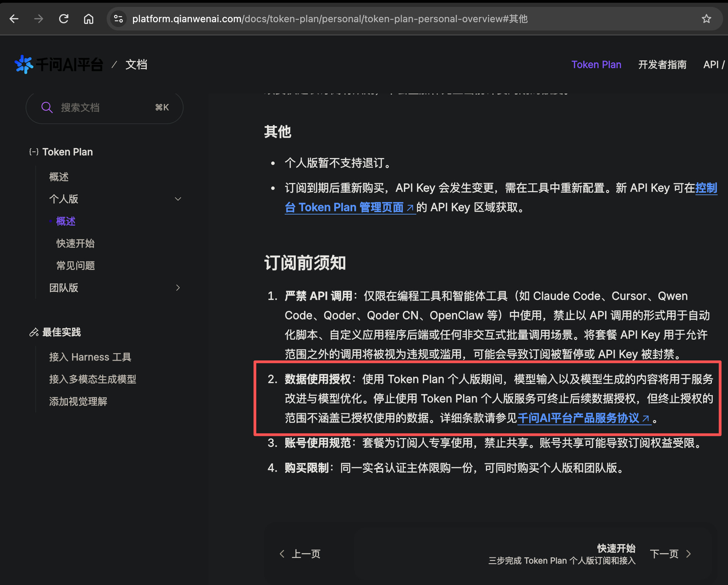Go to previous page via 上一页
This screenshot has width=728, height=585.
(x=300, y=554)
